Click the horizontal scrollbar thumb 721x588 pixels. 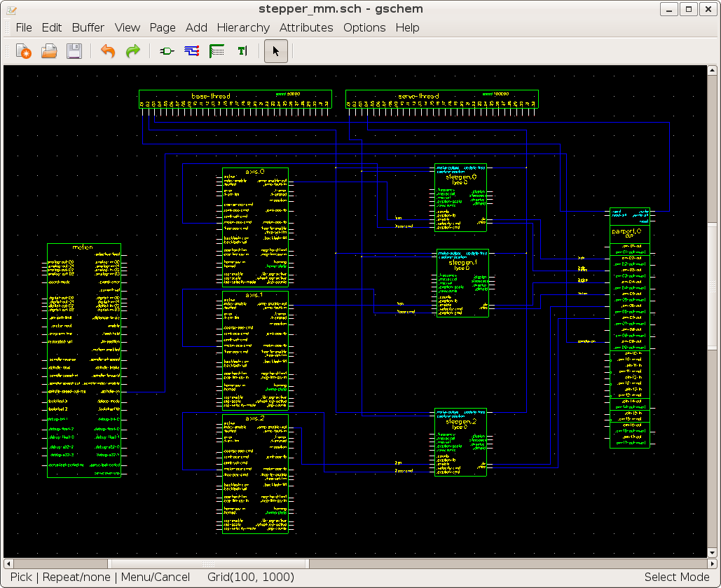(208, 563)
